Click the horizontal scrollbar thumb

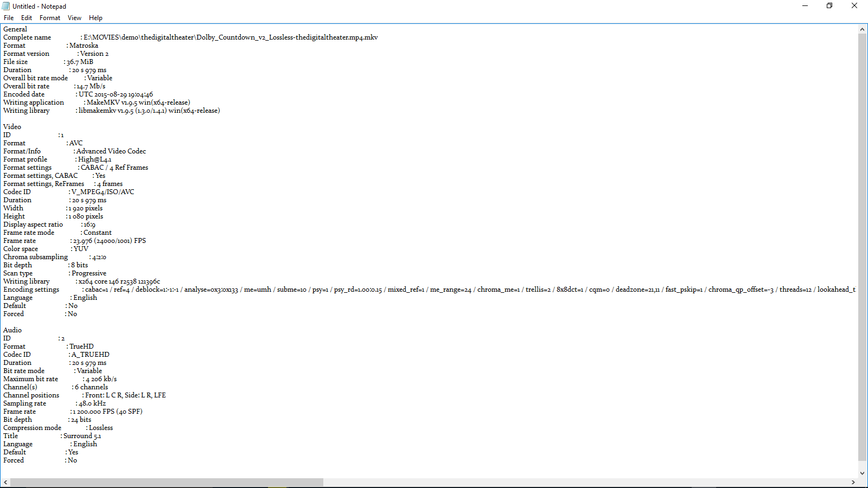coord(167,482)
